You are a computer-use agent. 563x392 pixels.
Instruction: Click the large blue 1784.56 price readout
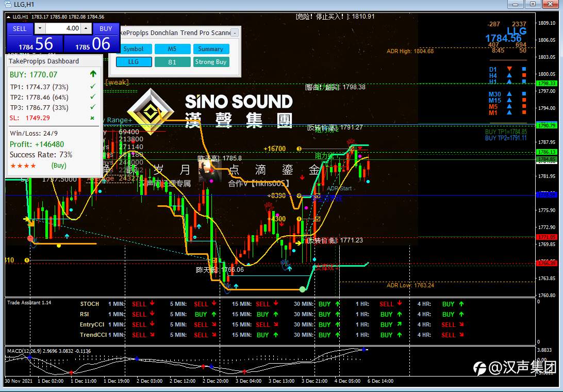(x=503, y=39)
